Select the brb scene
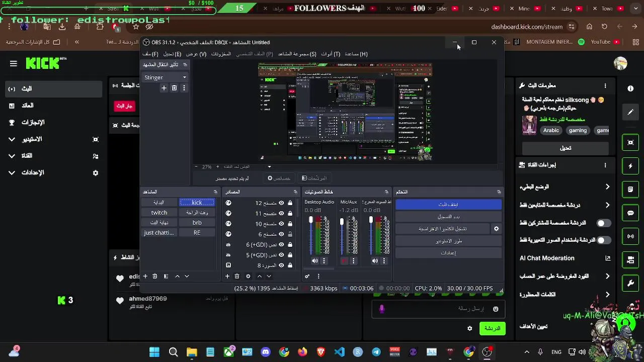644x362 pixels. pyautogui.click(x=197, y=223)
